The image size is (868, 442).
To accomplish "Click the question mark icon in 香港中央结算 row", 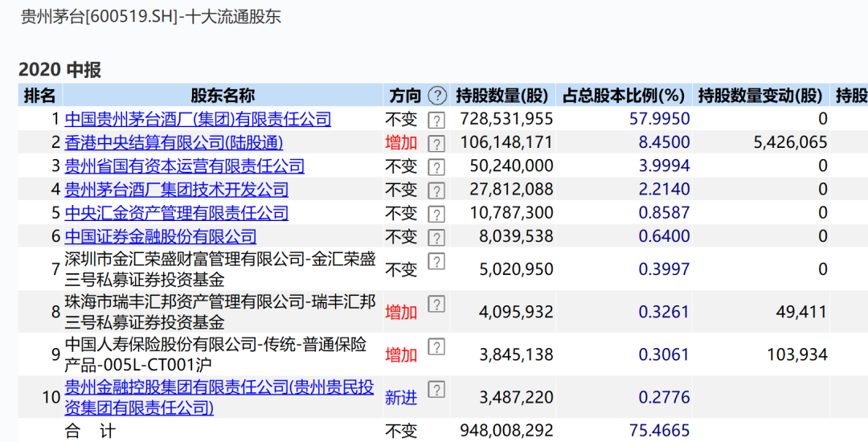I will pos(436,144).
